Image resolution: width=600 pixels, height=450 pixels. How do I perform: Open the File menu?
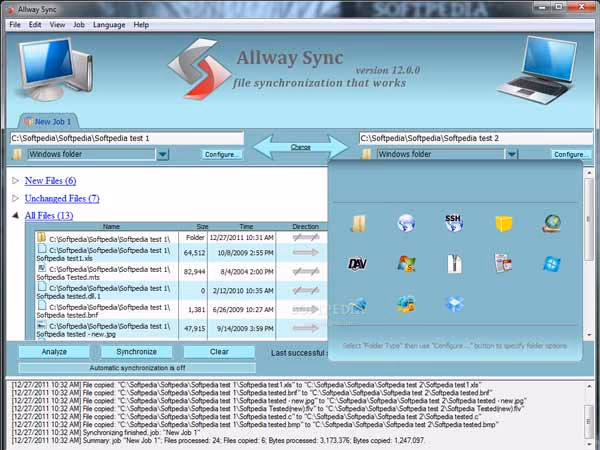coord(15,25)
